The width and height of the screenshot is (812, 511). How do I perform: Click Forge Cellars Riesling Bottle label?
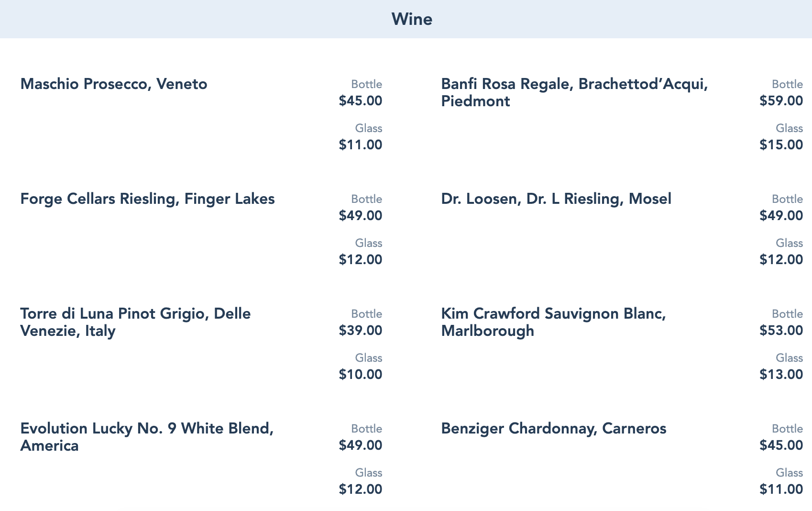point(366,199)
